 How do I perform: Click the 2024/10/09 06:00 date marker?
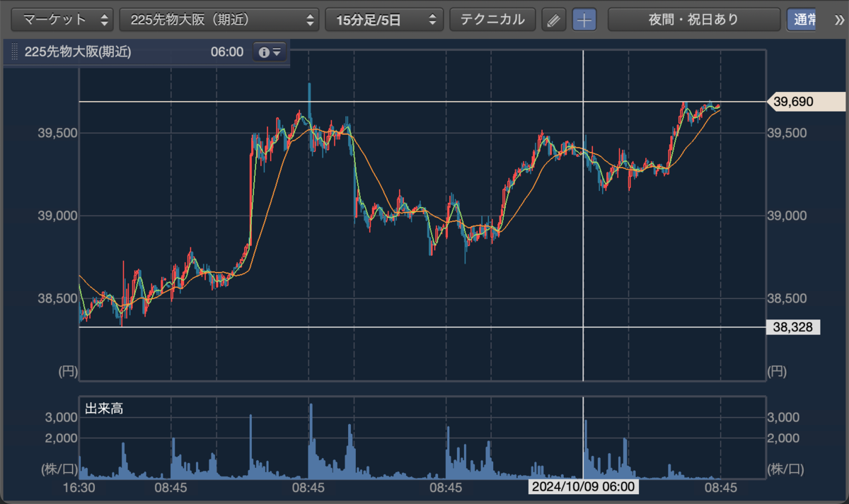[x=584, y=487]
